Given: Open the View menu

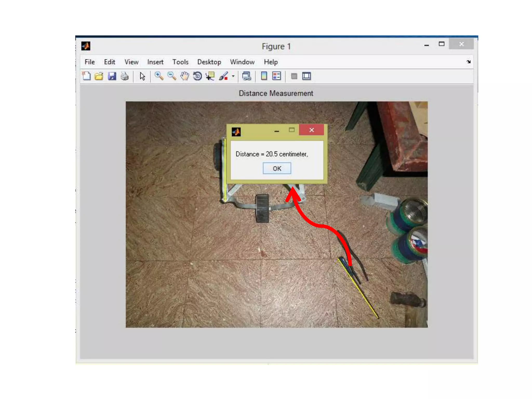Looking at the screenshot, I should tap(131, 62).
